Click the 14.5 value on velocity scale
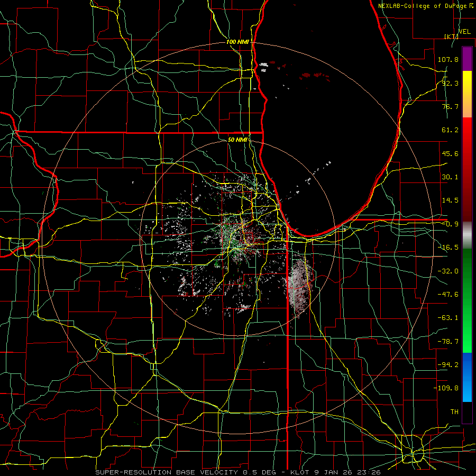476x476 pixels. (450, 200)
